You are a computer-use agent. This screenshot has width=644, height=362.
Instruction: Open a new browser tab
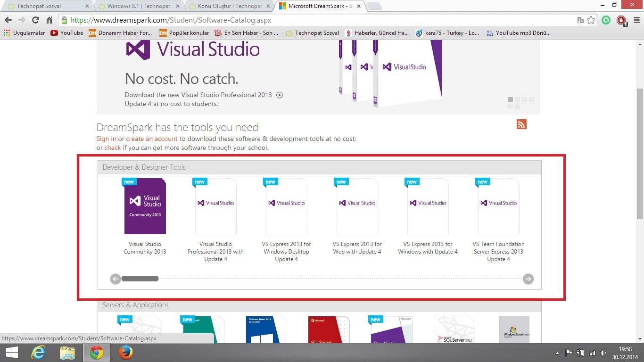pyautogui.click(x=374, y=7)
